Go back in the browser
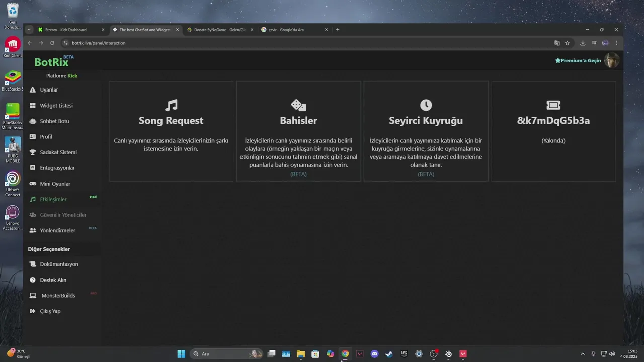Viewport: 644px width, 362px height. pyautogui.click(x=30, y=43)
